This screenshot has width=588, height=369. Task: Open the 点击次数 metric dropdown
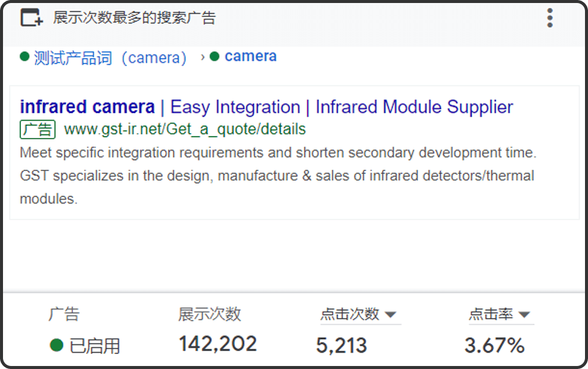(390, 314)
